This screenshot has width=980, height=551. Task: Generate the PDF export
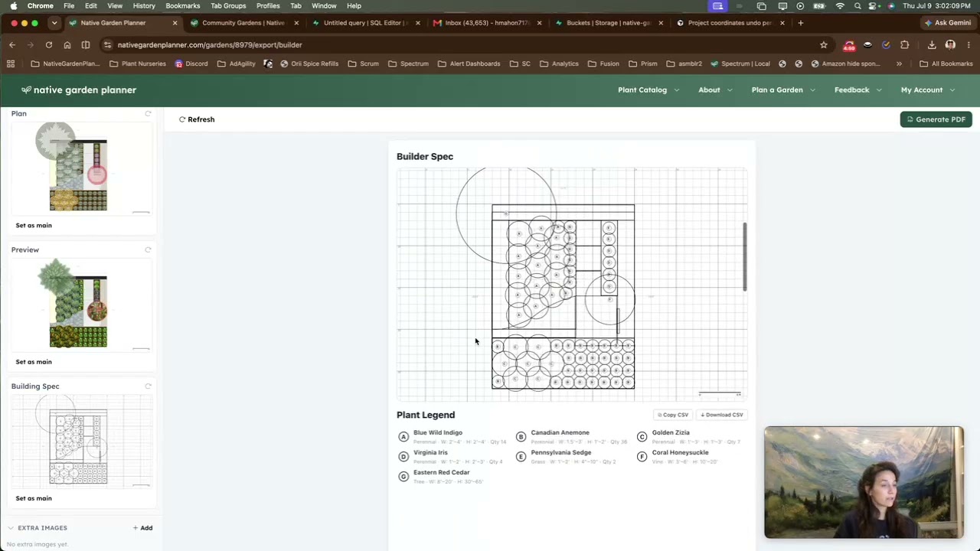click(936, 119)
